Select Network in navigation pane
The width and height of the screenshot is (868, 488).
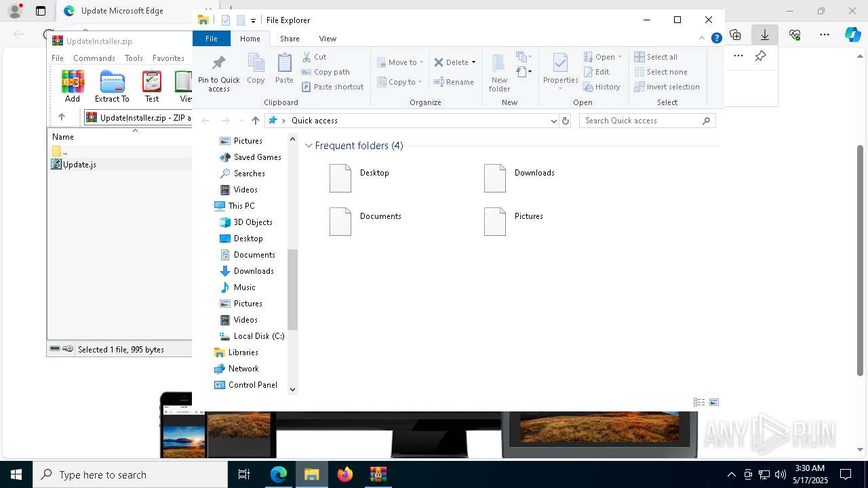coord(237,369)
